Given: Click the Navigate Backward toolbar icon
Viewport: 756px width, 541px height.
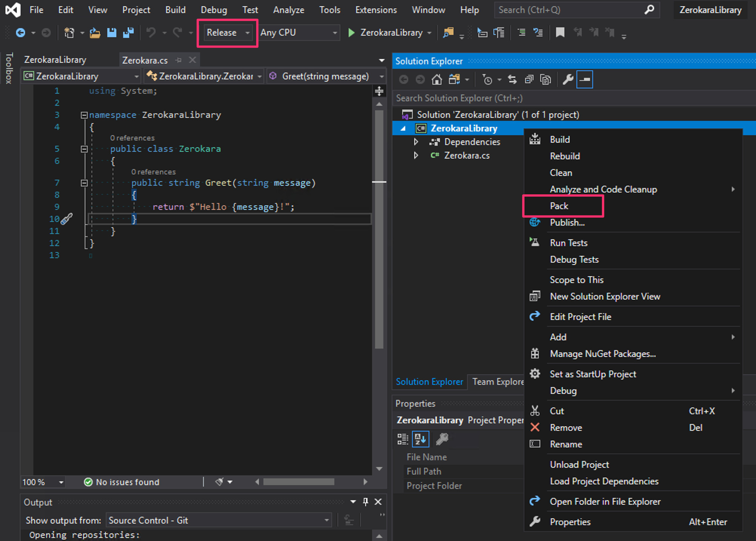Looking at the screenshot, I should point(20,33).
